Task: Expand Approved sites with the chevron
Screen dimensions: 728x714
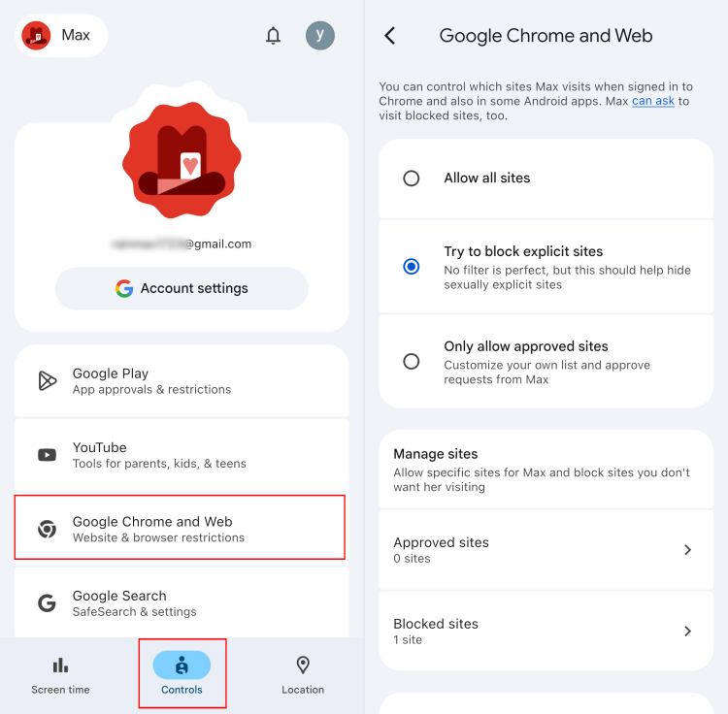Action: [687, 550]
